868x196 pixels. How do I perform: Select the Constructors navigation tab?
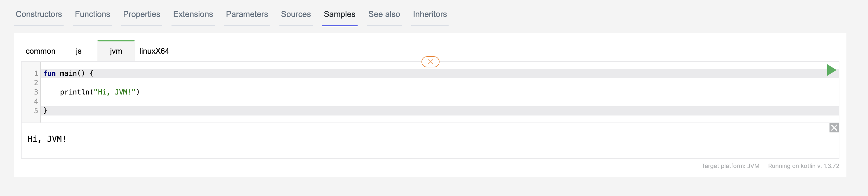pos(39,15)
